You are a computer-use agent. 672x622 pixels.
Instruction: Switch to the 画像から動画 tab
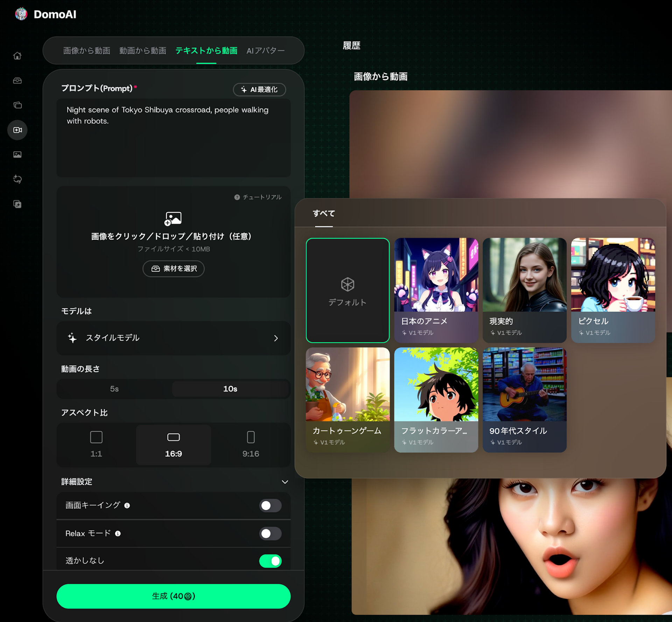pos(86,50)
